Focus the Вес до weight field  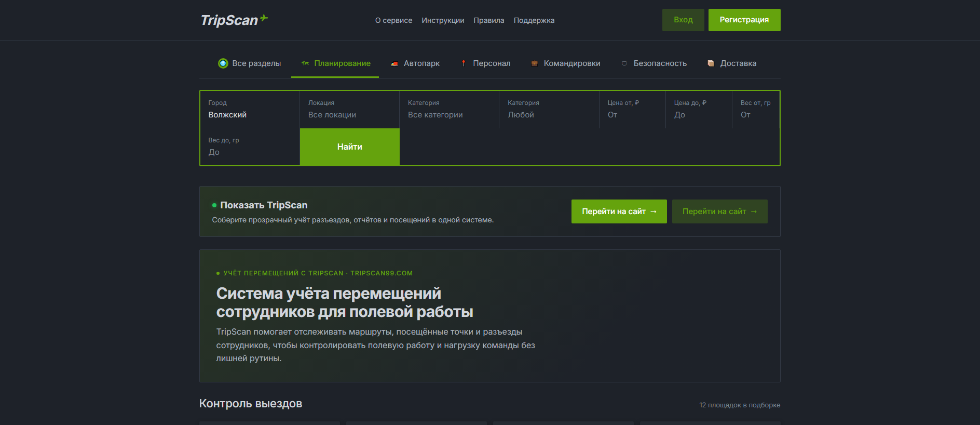(x=250, y=147)
